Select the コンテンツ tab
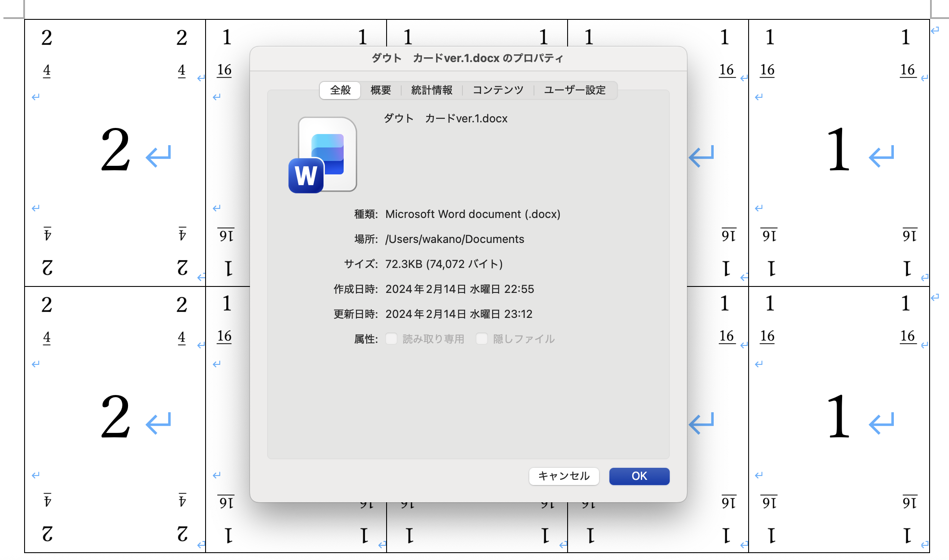The height and width of the screenshot is (560, 949). (x=498, y=90)
